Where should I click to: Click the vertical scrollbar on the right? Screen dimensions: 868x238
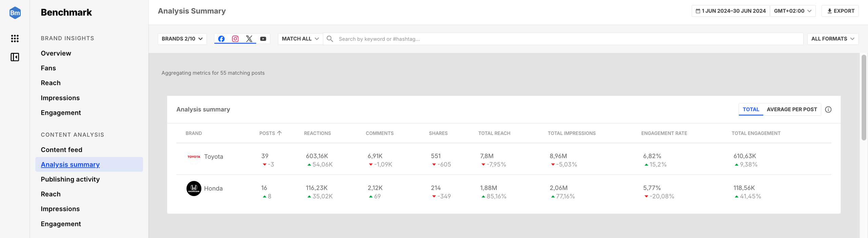pyautogui.click(x=864, y=98)
